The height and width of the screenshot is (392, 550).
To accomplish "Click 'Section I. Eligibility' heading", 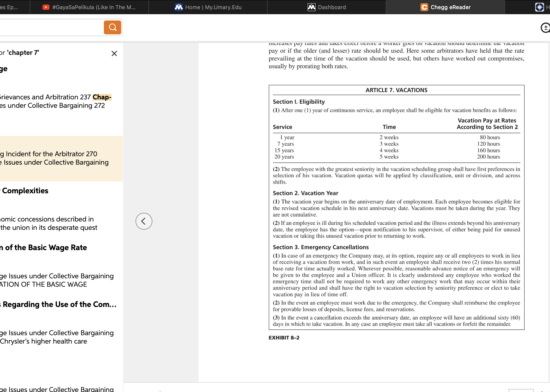I will tap(299, 102).
